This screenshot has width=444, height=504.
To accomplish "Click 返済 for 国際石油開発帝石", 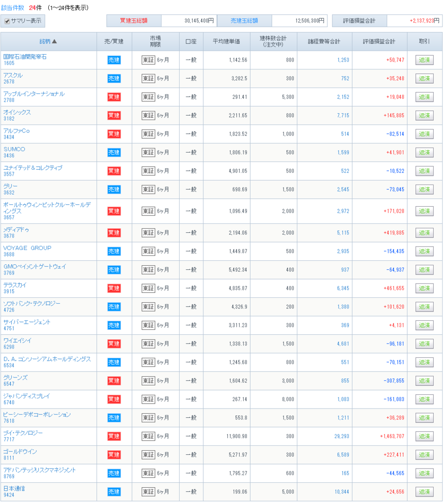I will tap(424, 60).
